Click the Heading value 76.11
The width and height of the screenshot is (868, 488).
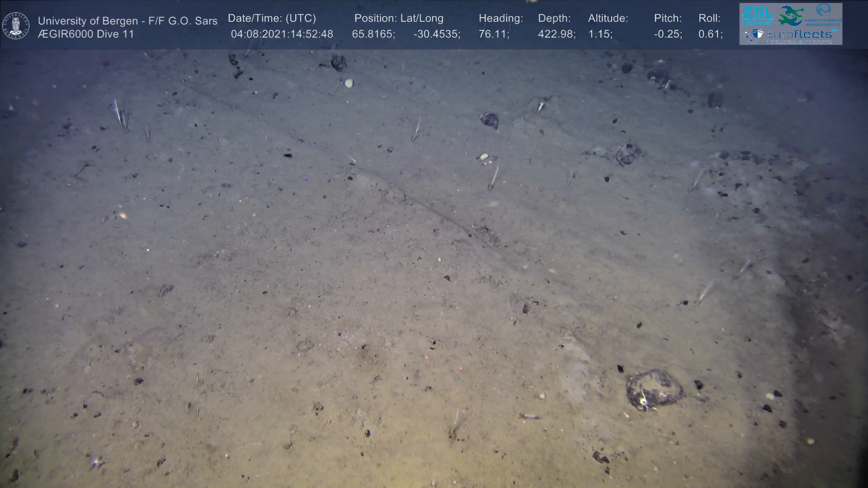coord(494,34)
